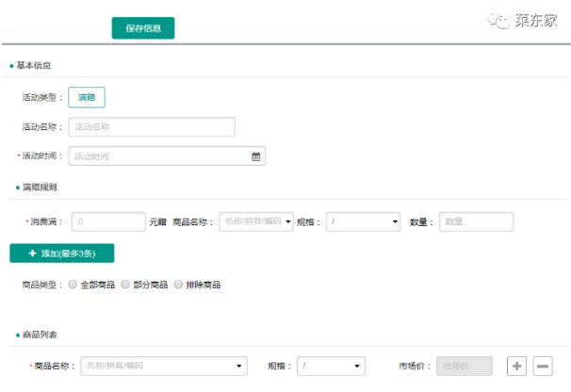Click the 数量 input field

pos(476,221)
